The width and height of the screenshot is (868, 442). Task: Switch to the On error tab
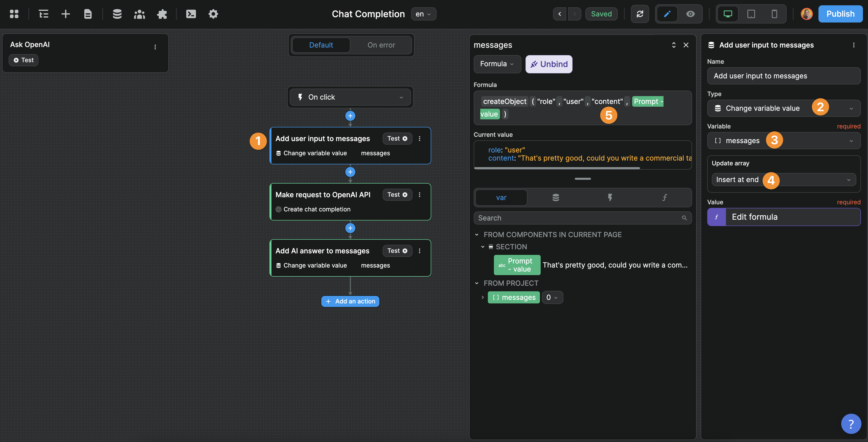[x=381, y=45]
